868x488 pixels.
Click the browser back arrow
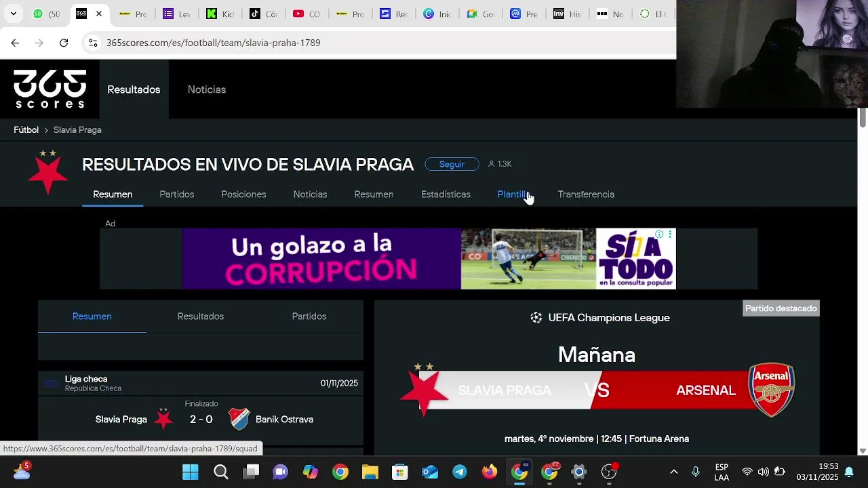(15, 43)
